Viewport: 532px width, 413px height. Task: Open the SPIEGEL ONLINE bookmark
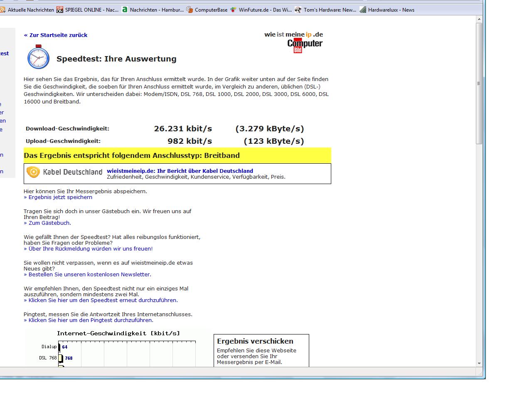(88, 10)
